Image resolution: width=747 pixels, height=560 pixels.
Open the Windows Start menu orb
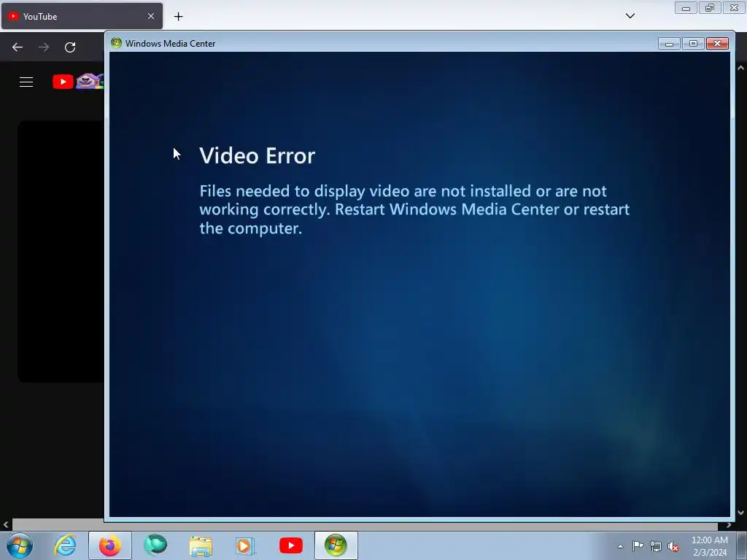(20, 545)
